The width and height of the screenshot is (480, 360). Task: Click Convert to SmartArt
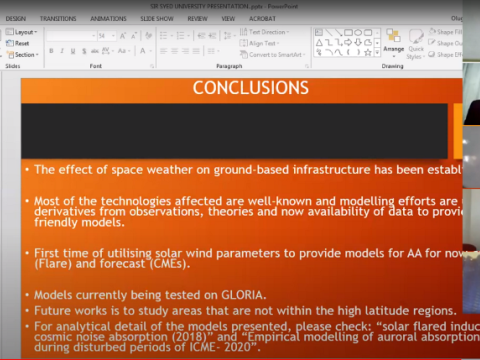[273, 55]
